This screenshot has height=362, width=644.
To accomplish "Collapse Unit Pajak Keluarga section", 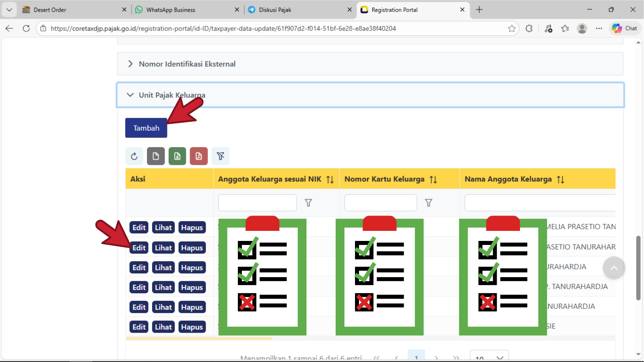I will click(x=130, y=95).
